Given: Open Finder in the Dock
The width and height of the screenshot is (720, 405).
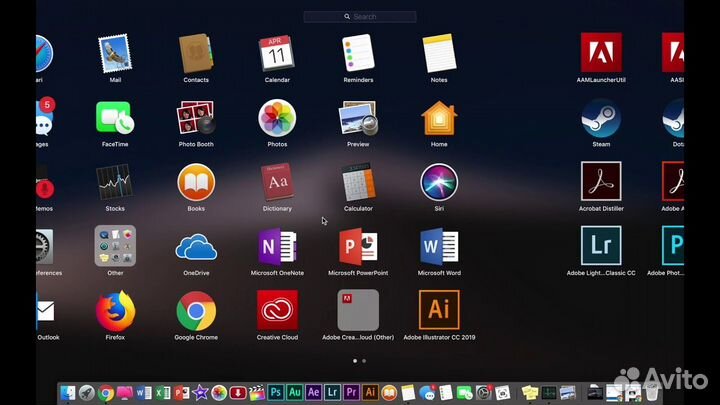Looking at the screenshot, I should (x=68, y=393).
